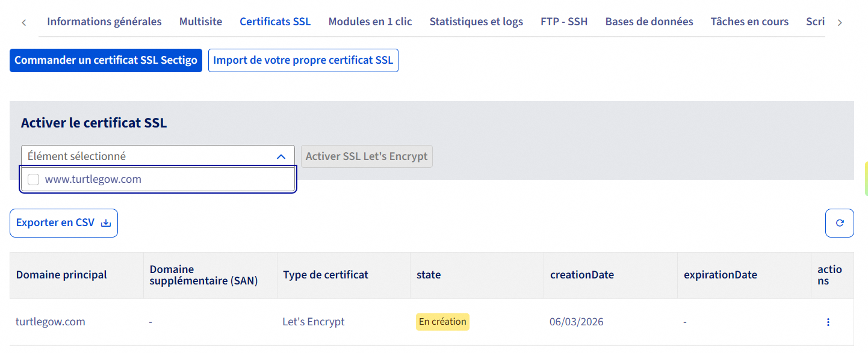Click the download icon in Exporter en CSV
Screen dimensions: 868x353
(106, 223)
